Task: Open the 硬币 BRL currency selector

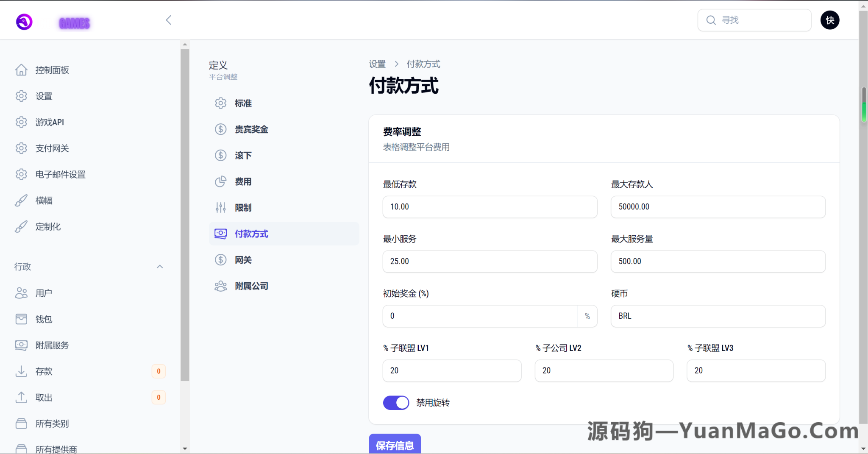Action: 718,316
